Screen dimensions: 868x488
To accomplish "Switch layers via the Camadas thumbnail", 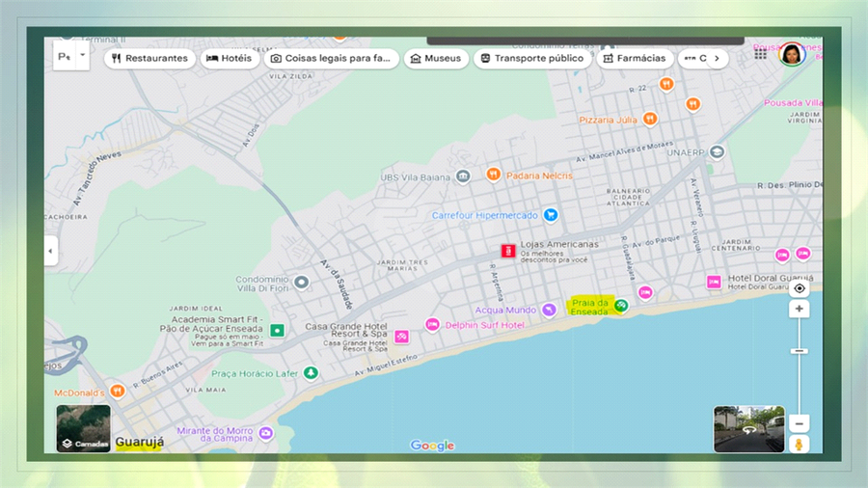I will pyautogui.click(x=84, y=429).
